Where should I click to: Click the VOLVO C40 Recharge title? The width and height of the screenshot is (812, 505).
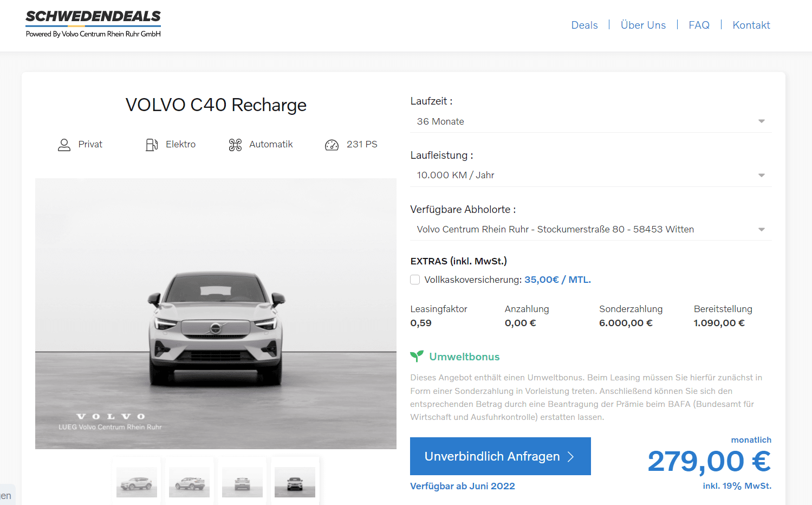pyautogui.click(x=216, y=105)
